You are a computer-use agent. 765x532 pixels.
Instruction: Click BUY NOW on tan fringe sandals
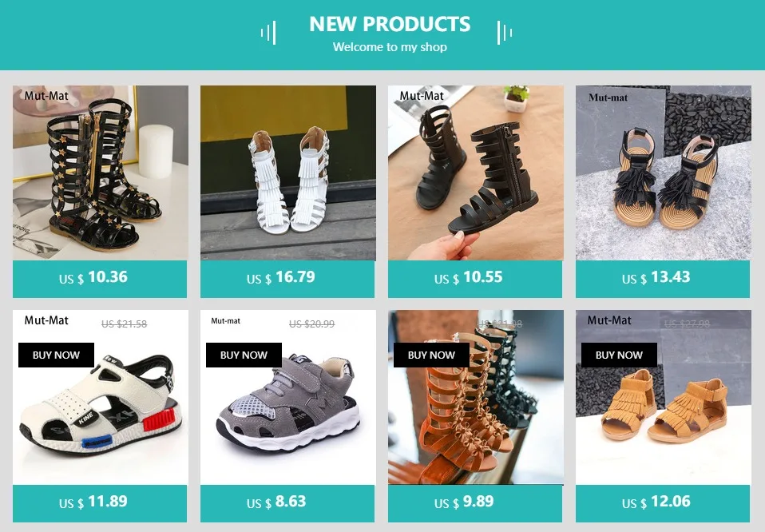tap(619, 355)
